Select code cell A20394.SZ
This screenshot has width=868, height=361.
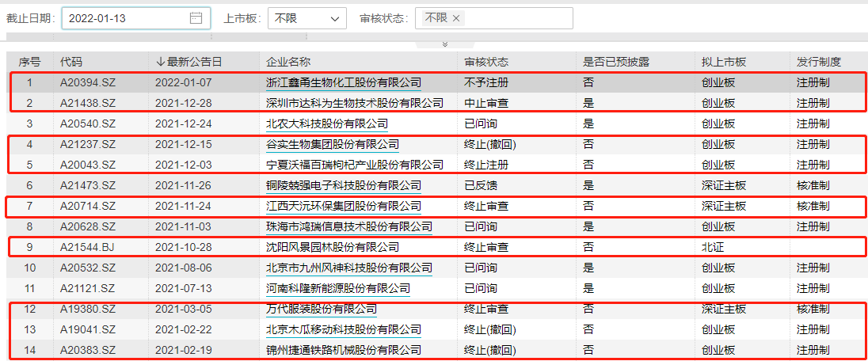tap(87, 83)
